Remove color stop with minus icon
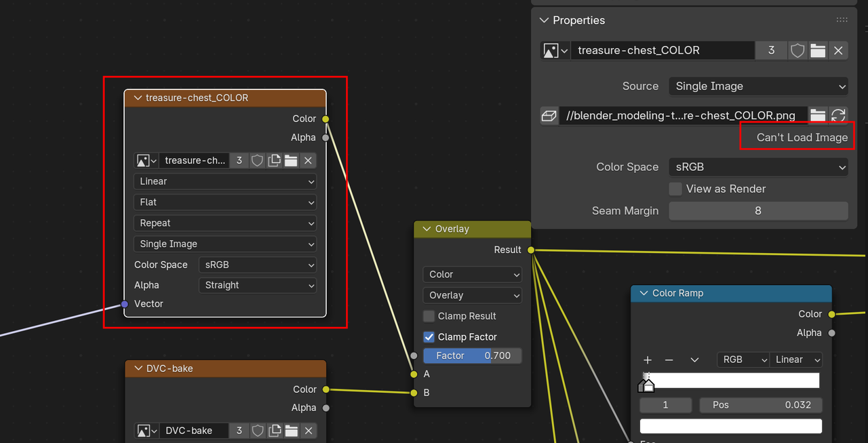The height and width of the screenshot is (443, 868). [x=669, y=360]
